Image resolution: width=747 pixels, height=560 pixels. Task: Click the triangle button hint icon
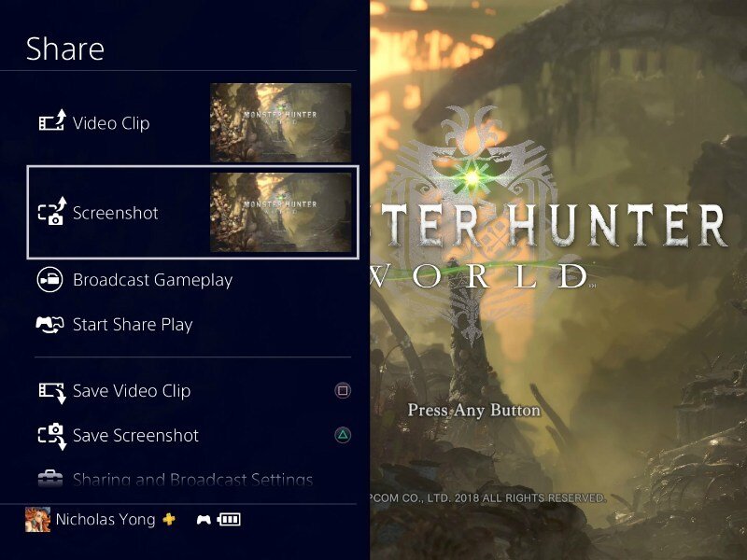(343, 435)
